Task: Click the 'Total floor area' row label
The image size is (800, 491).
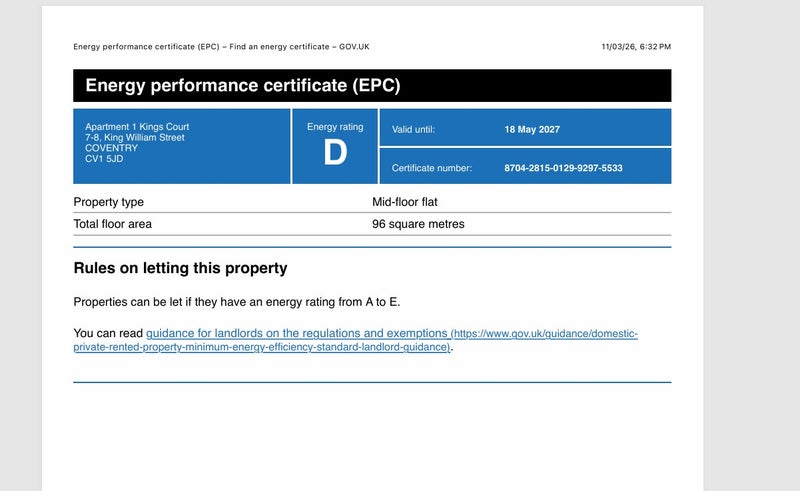Action: (113, 224)
